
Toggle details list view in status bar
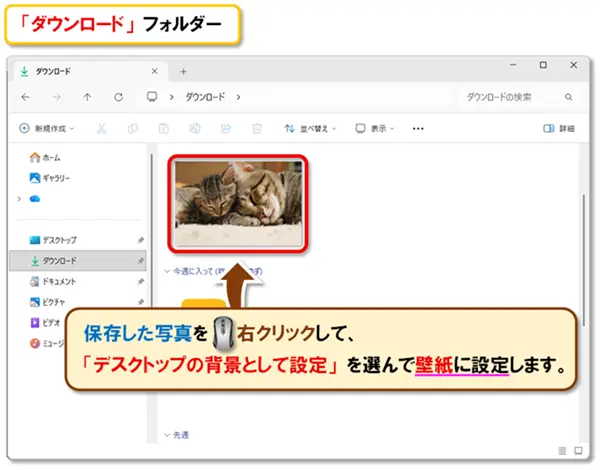pos(563,451)
